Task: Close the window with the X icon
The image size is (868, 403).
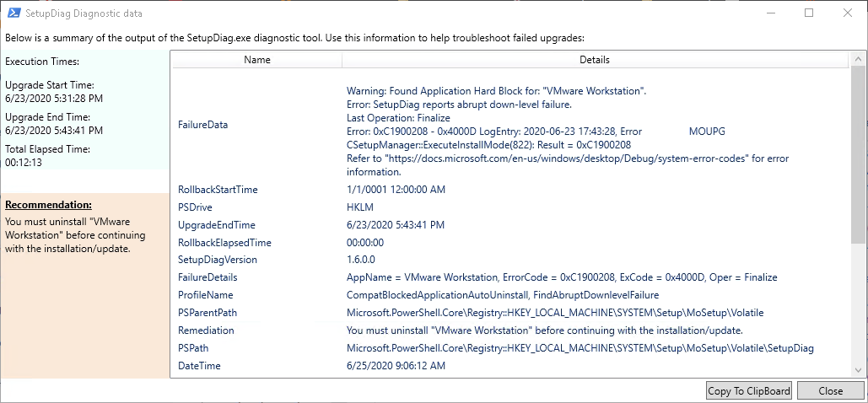Action: [x=847, y=13]
